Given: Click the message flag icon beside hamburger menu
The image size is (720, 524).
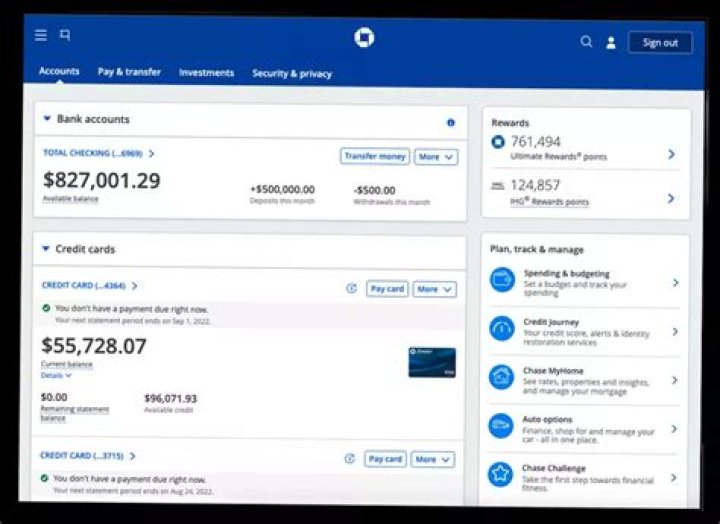Looking at the screenshot, I should coord(65,35).
